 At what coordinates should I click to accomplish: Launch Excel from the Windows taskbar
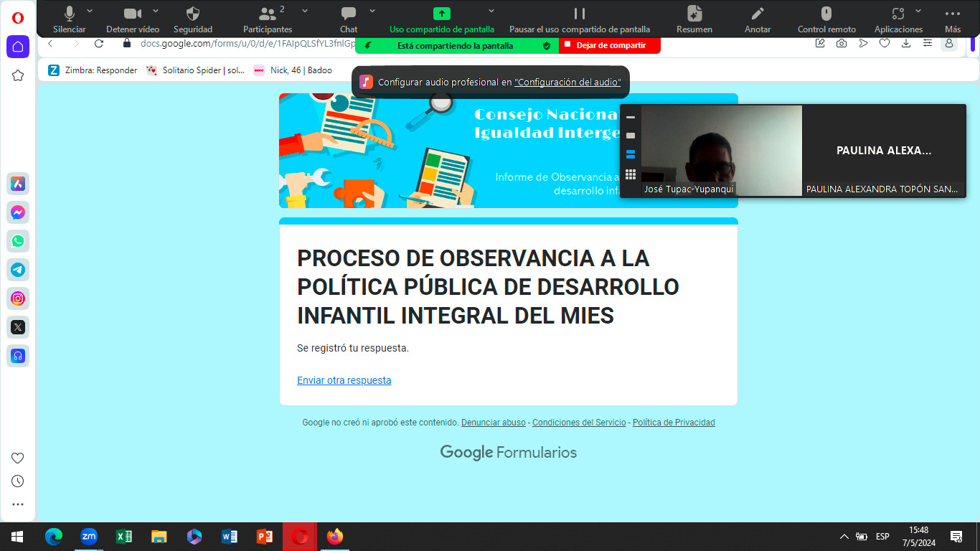coord(124,537)
